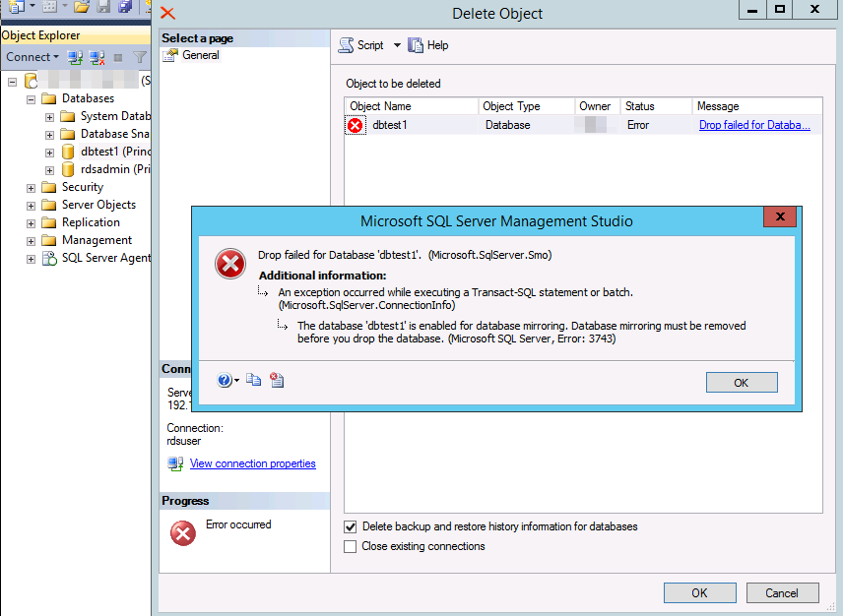The width and height of the screenshot is (843, 616).
Task: Click the large red error icon in message box
Action: click(230, 264)
